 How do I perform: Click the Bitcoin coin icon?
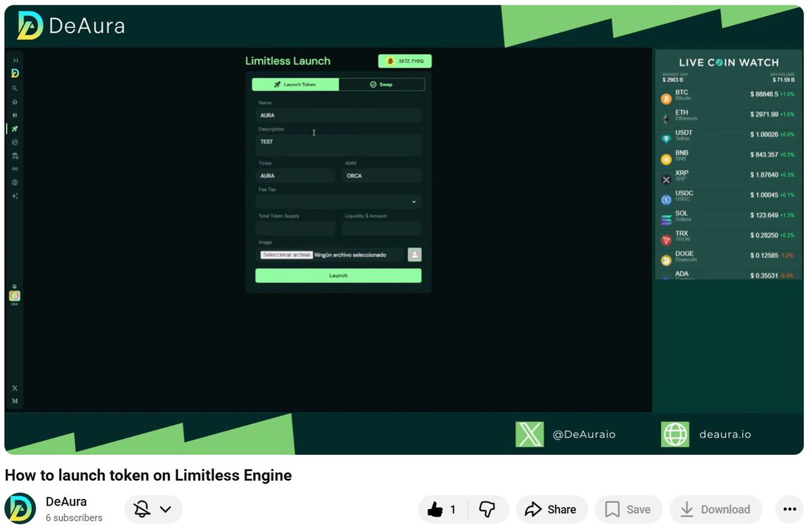[x=666, y=99]
